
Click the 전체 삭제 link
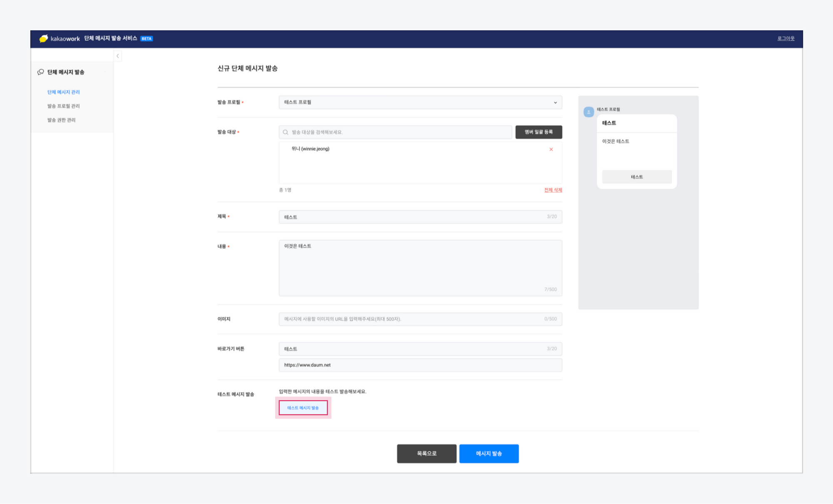click(553, 190)
